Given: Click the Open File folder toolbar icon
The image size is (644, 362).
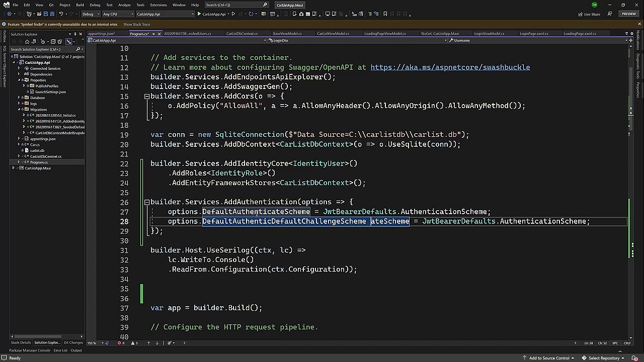Looking at the screenshot, I should (39, 14).
